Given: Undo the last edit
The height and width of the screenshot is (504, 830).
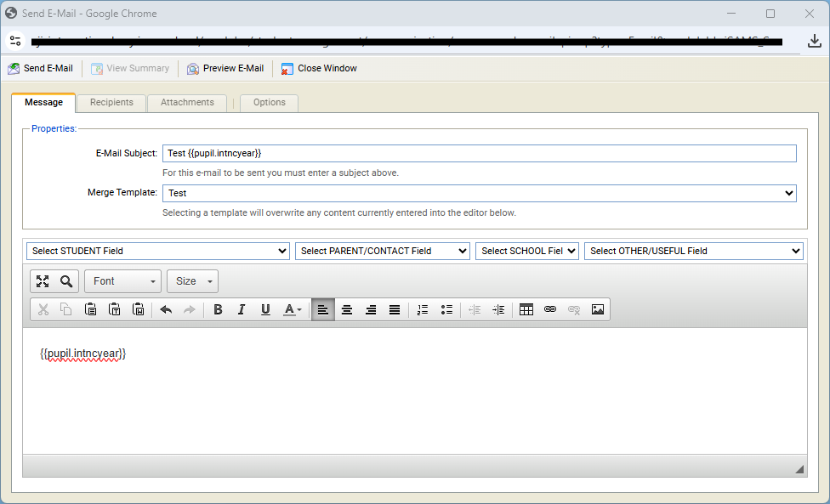Looking at the screenshot, I should tap(166, 310).
